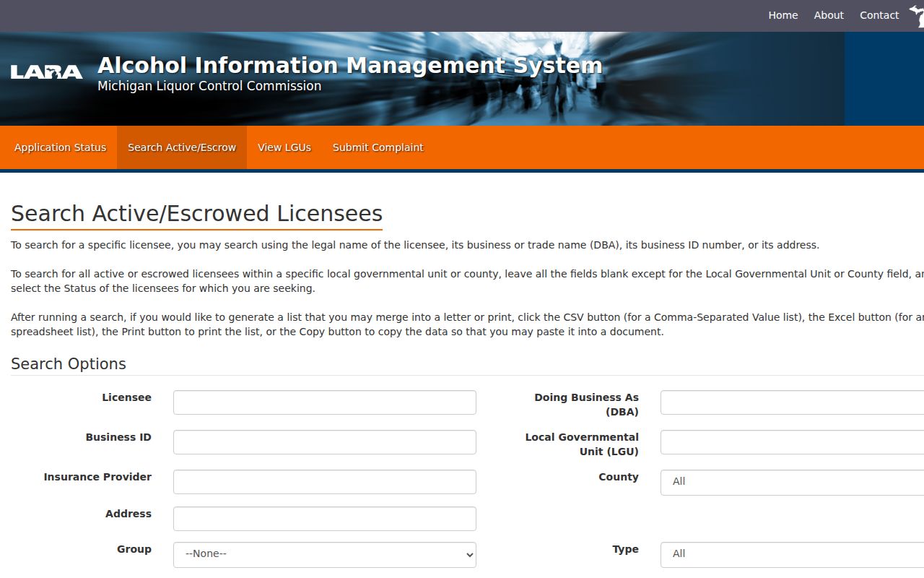
Task: Click the Alcohol Information Management System title
Action: (x=350, y=65)
